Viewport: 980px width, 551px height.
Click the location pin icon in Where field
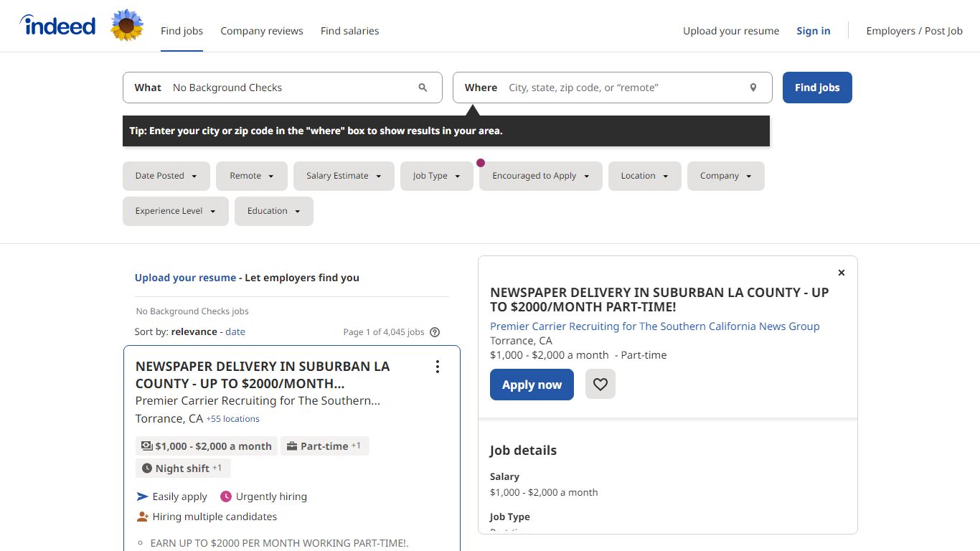tap(753, 88)
